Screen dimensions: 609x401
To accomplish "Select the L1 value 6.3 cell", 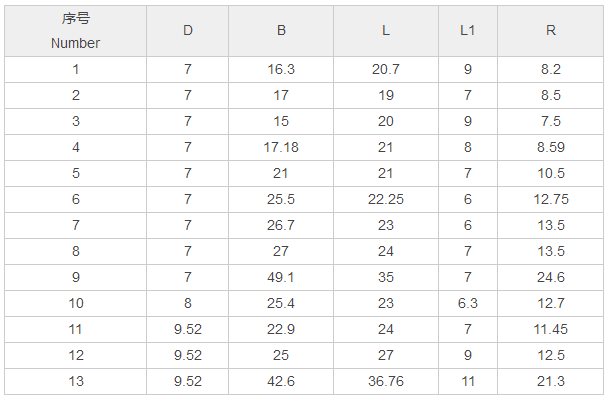I will pos(467,303).
